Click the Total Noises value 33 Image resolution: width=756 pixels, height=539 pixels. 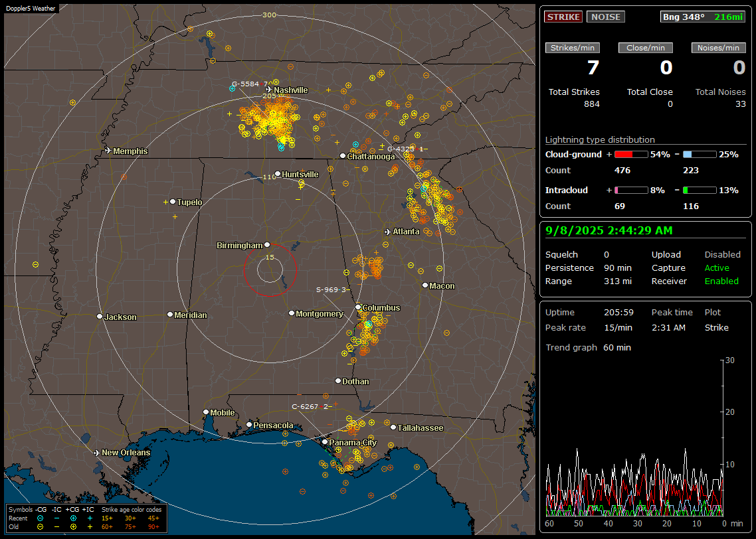(741, 104)
